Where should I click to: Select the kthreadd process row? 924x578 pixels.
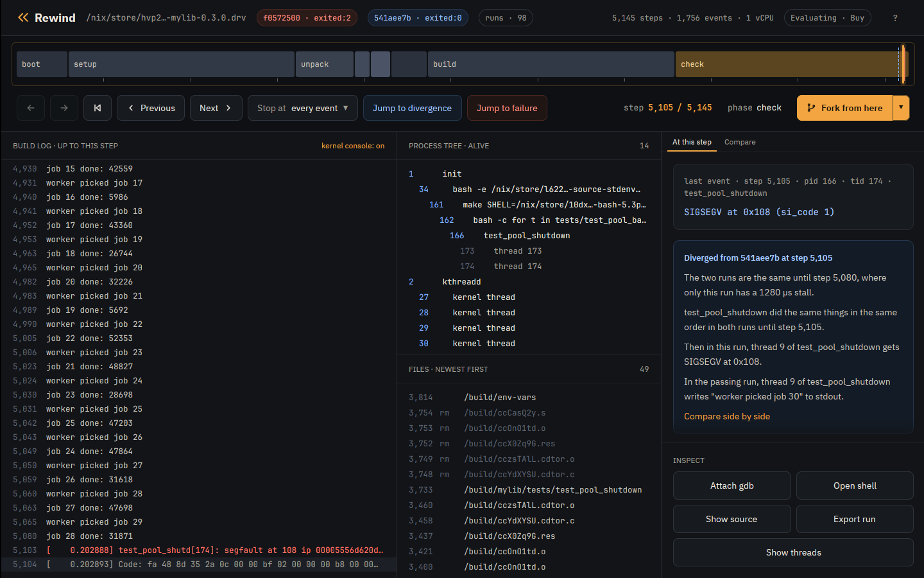pyautogui.click(x=529, y=282)
